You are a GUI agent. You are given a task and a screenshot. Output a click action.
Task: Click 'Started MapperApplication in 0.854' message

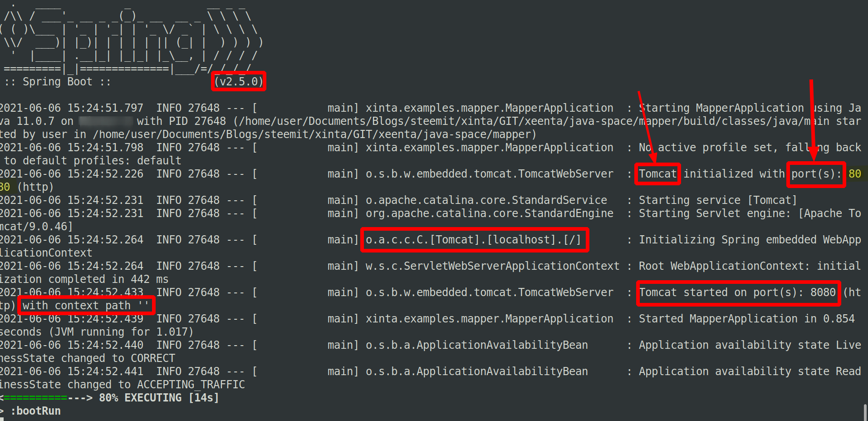pos(747,319)
